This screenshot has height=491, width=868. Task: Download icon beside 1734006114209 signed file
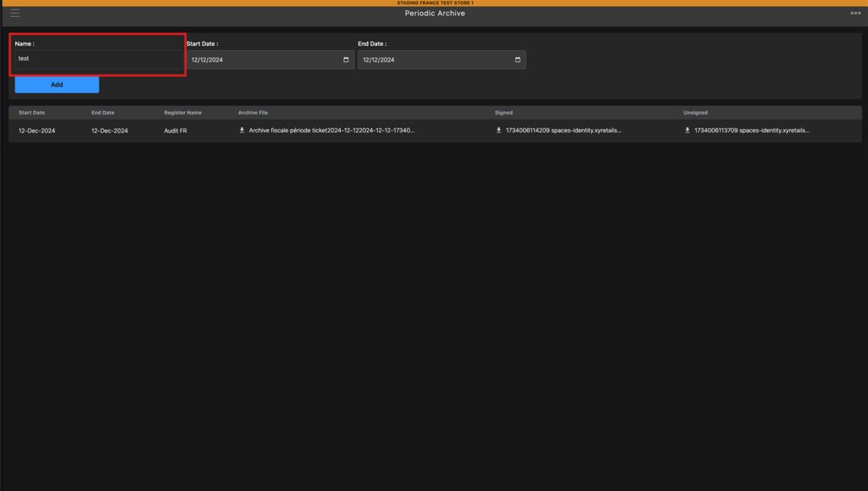(x=498, y=130)
